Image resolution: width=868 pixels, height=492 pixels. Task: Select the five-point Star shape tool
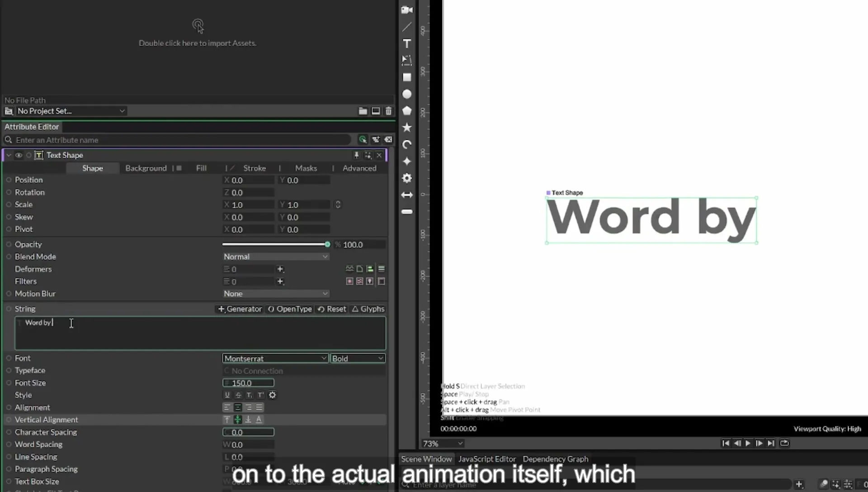(407, 128)
